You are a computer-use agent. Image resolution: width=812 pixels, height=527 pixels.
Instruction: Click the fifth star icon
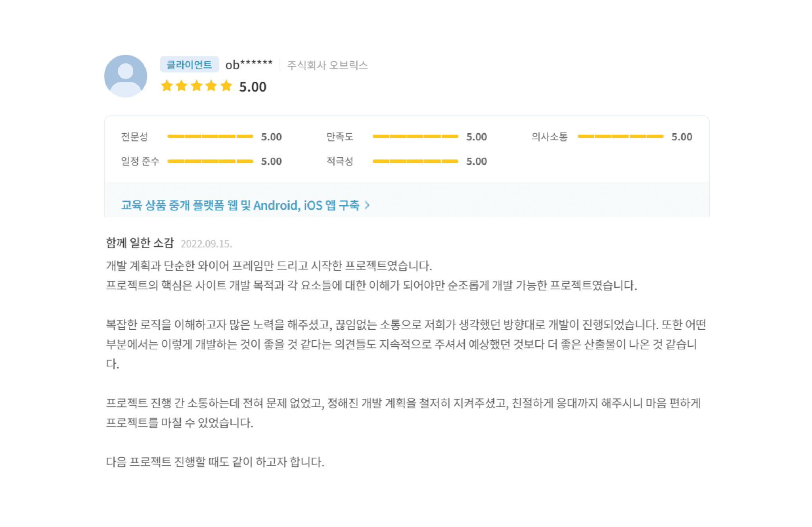click(x=226, y=86)
